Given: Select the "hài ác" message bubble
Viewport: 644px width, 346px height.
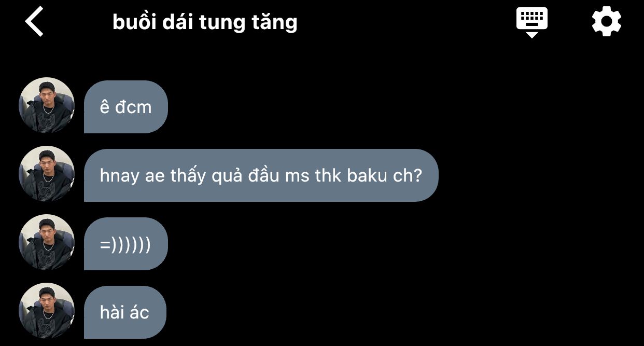Looking at the screenshot, I should coord(125,312).
